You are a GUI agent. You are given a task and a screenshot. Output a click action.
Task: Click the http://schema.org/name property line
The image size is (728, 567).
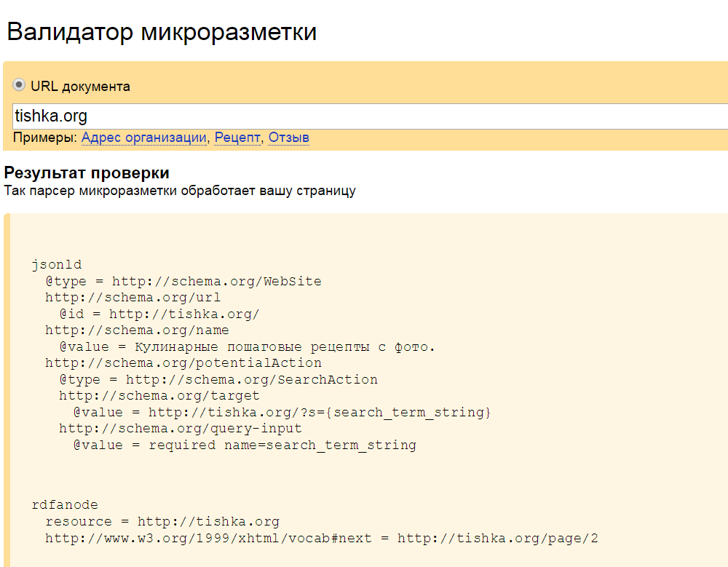tap(137, 330)
